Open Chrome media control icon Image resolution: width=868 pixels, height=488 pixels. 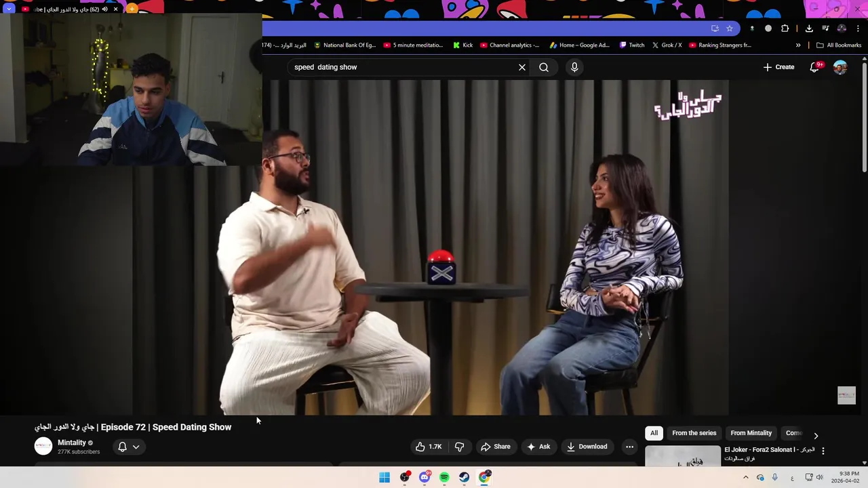[x=825, y=28]
